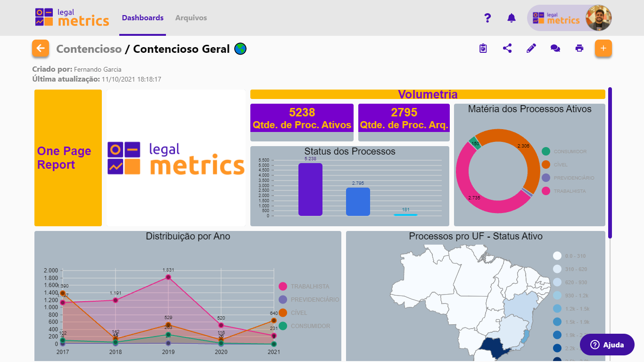Click the Status dos Processos chart title
Image resolution: width=644 pixels, height=362 pixels.
[350, 151]
